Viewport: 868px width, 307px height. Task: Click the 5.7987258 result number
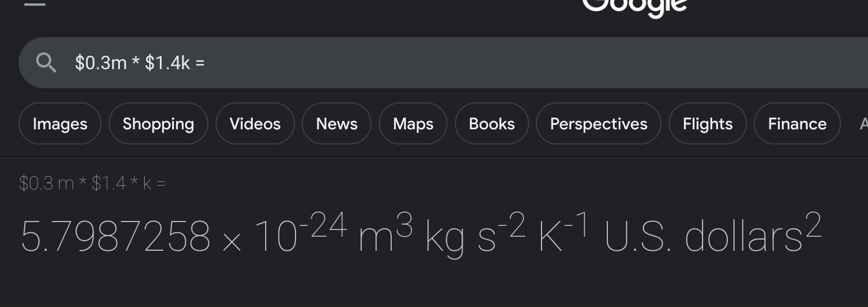[115, 236]
